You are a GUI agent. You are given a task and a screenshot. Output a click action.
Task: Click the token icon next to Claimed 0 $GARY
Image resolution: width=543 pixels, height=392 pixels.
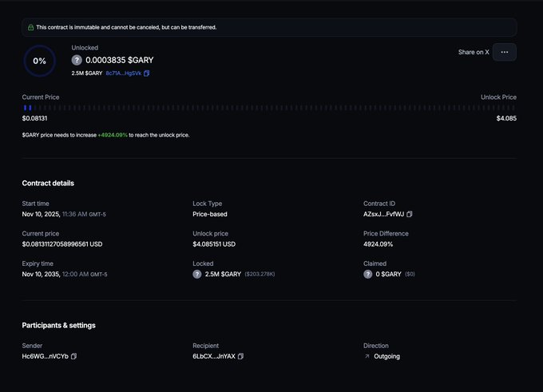click(x=368, y=275)
